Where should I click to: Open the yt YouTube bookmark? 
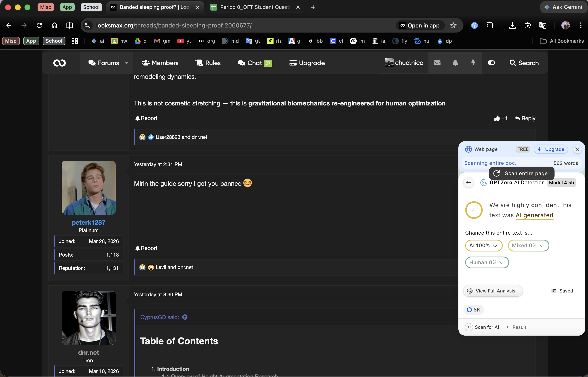184,41
